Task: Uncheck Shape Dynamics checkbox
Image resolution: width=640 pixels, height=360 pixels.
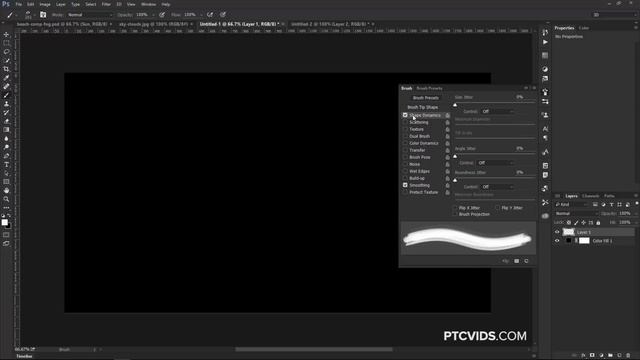Action: tap(405, 116)
